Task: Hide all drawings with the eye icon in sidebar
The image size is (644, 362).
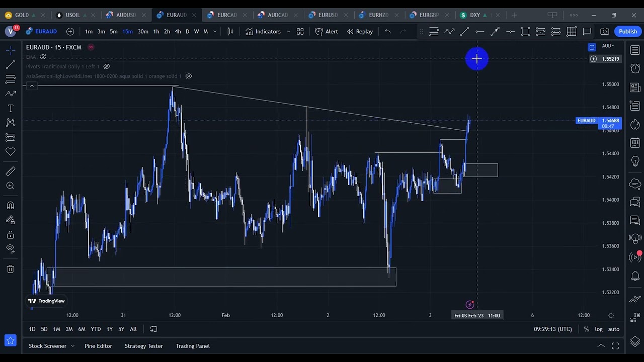Action: tap(10, 248)
